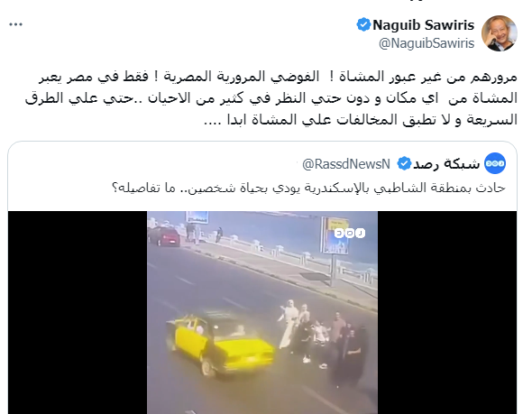
Task: Open the three-dot more options menu
Action: coord(15,24)
